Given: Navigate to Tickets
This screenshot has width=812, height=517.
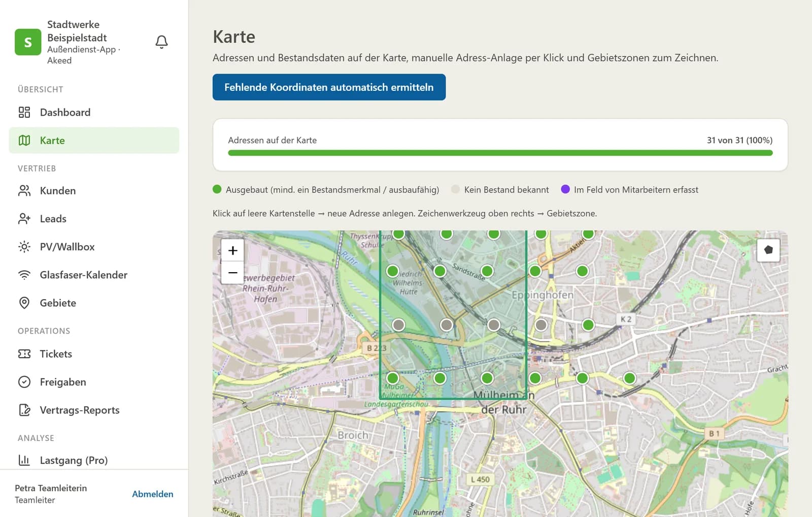Looking at the screenshot, I should (x=94, y=354).
